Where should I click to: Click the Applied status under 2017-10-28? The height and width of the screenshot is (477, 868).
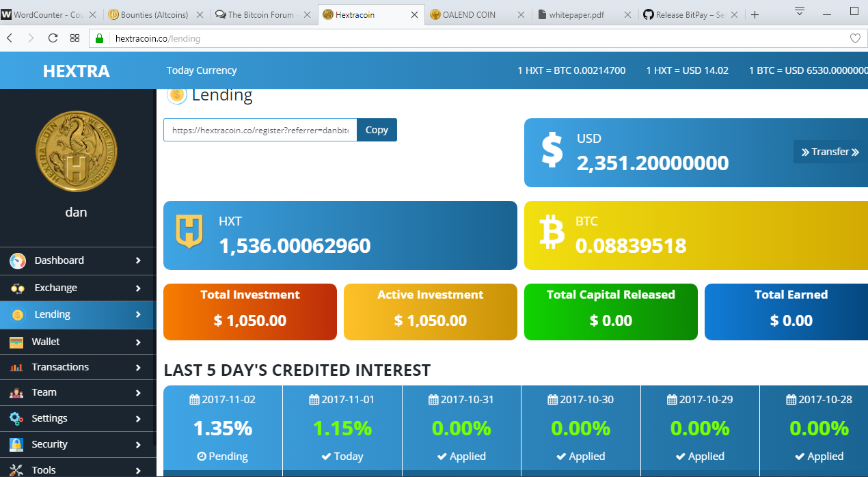819,456
